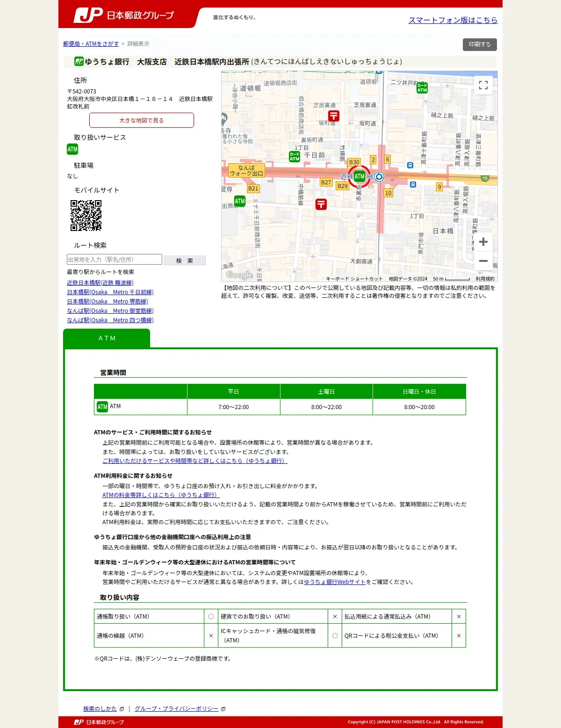Open the ゆうちょ銀行Webサイト link
Image resolution: width=561 pixels, height=728 pixels.
pos(335,582)
